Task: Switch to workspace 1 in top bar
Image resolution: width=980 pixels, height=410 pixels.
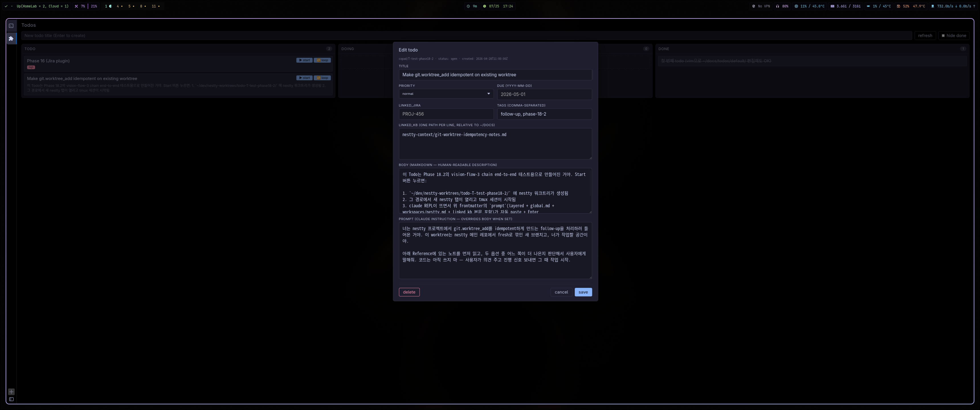Action: click(109, 6)
